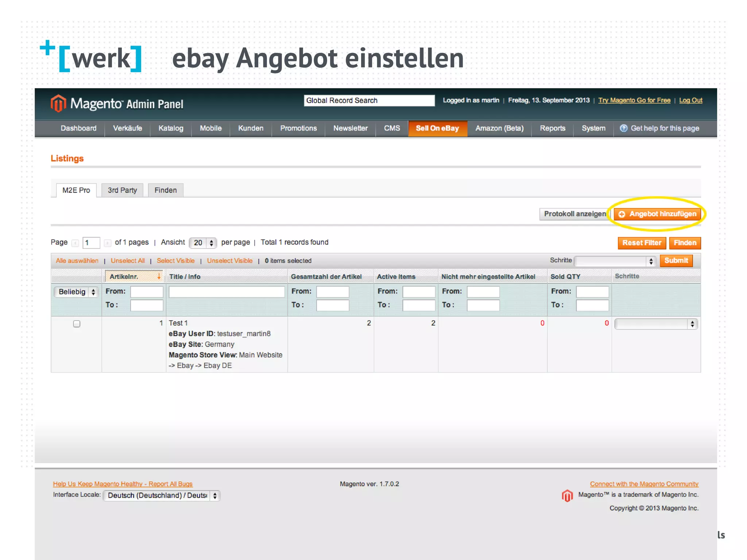Click the Reset Filter button
The width and height of the screenshot is (747, 560).
coord(642,243)
